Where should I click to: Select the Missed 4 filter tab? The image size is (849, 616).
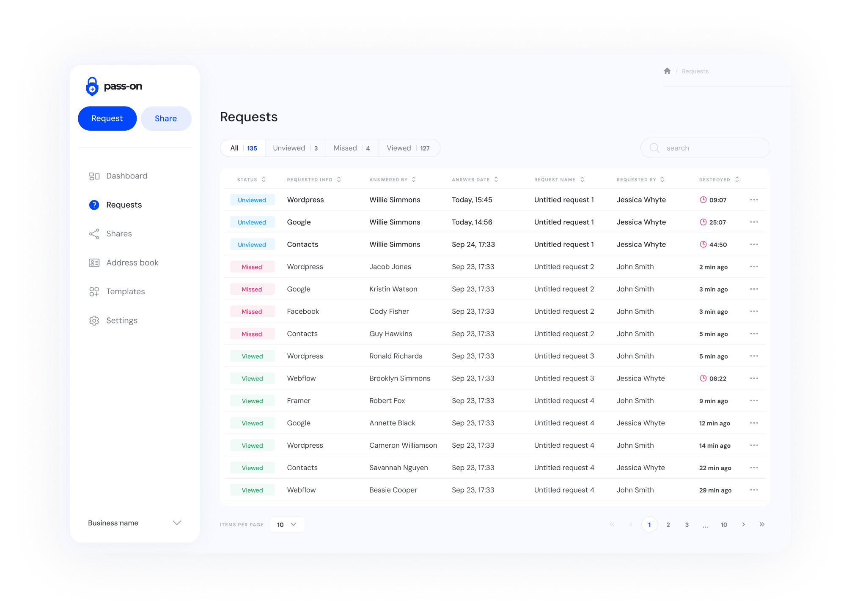[x=352, y=148]
